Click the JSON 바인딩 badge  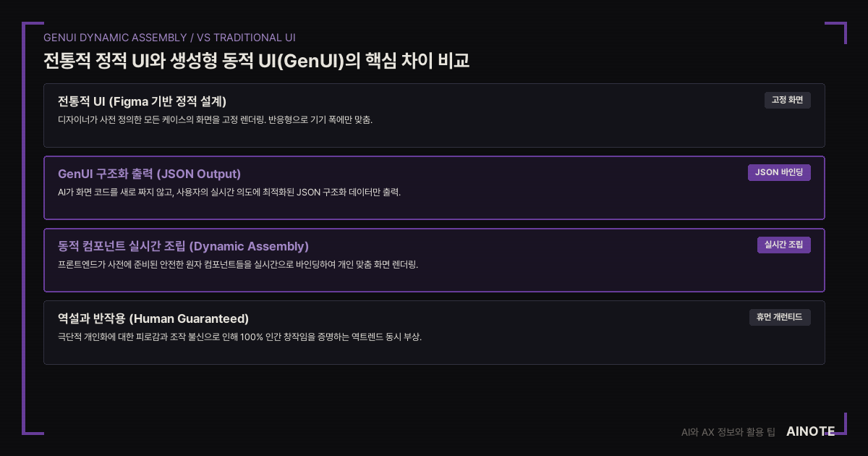pyautogui.click(x=779, y=172)
